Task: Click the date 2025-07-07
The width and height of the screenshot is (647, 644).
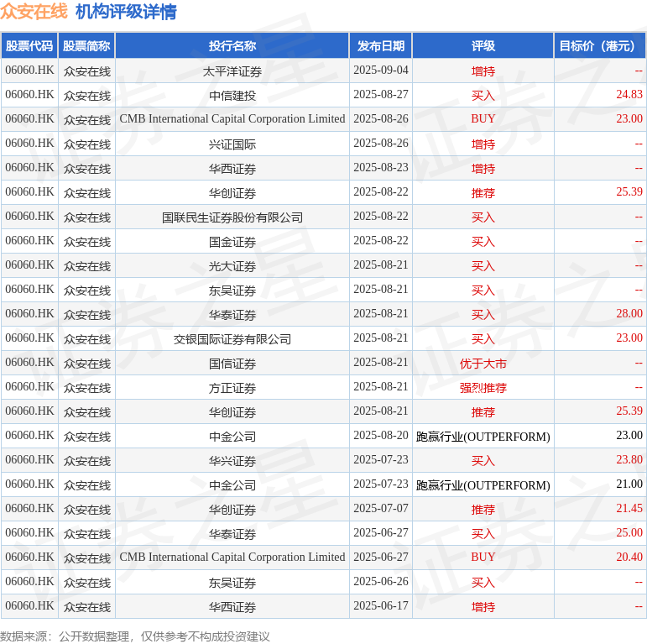Action: [381, 509]
